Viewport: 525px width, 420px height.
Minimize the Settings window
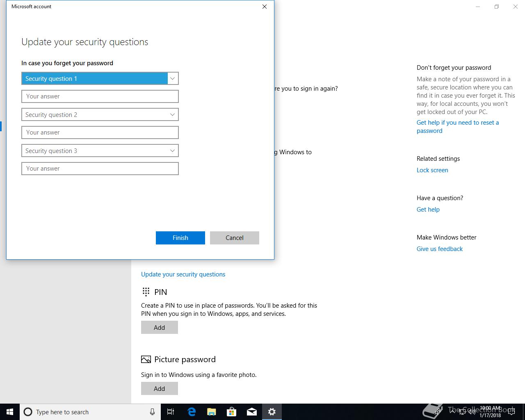point(478,7)
